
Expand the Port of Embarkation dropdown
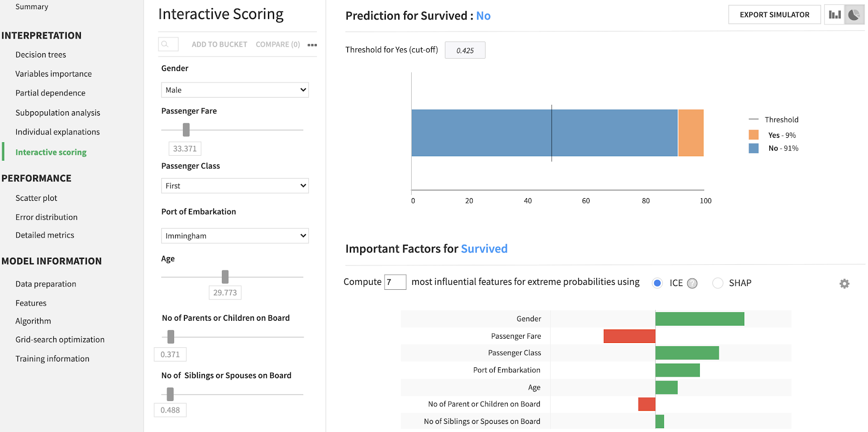coord(234,236)
